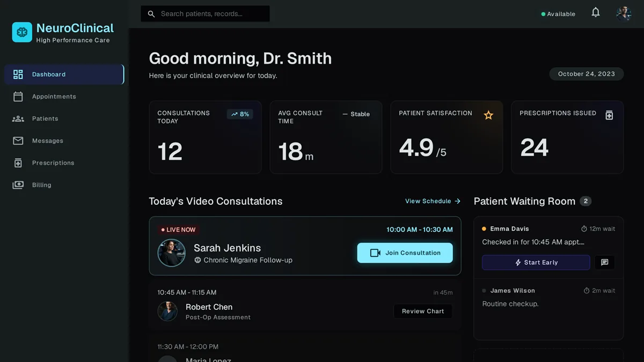644x362 pixels.
Task: Open the Consultations Today card
Action: point(205,137)
